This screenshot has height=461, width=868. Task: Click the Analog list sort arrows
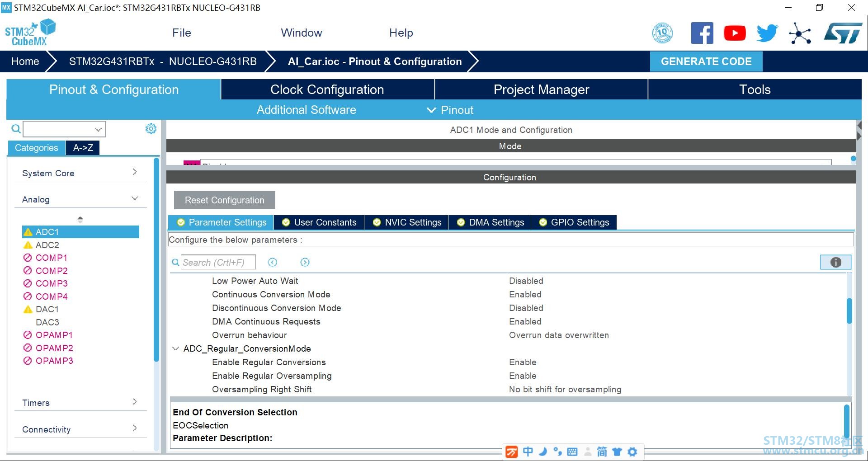[x=80, y=219]
